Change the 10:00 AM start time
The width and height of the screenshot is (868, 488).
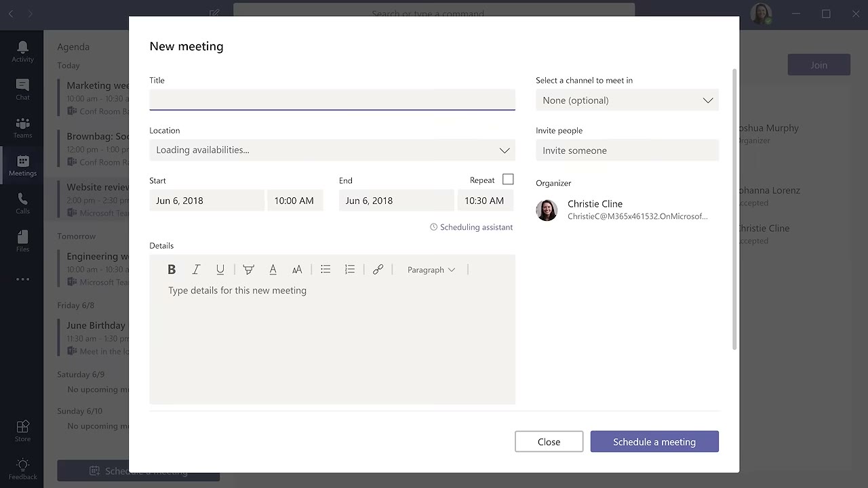(295, 201)
